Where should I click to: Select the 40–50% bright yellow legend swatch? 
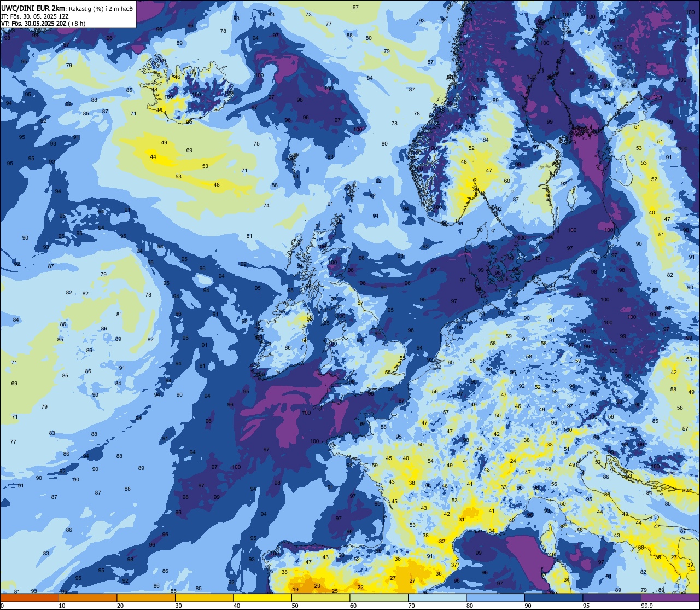tap(262, 597)
